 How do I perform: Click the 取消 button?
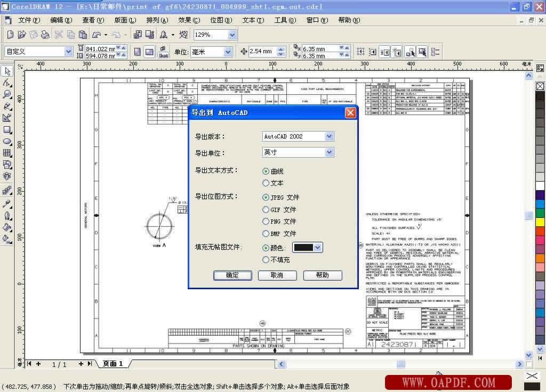point(277,275)
